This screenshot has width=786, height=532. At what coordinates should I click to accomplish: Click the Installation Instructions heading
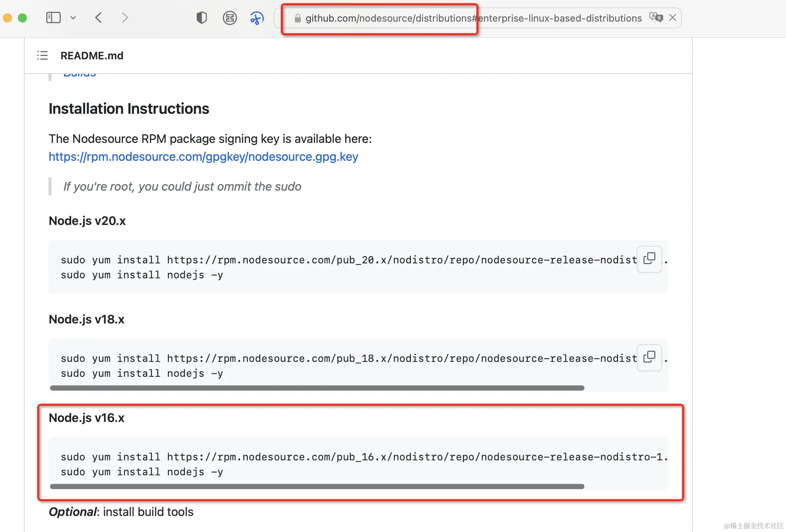pos(129,109)
